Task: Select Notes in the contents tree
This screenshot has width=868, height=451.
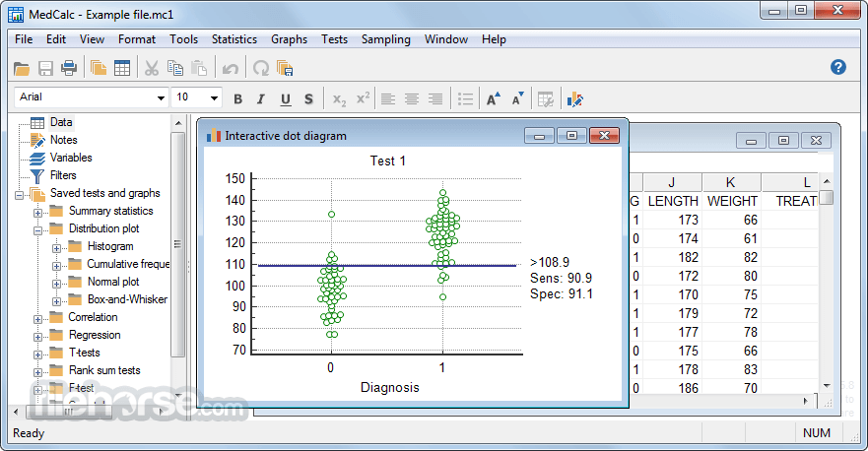Action: pos(64,140)
